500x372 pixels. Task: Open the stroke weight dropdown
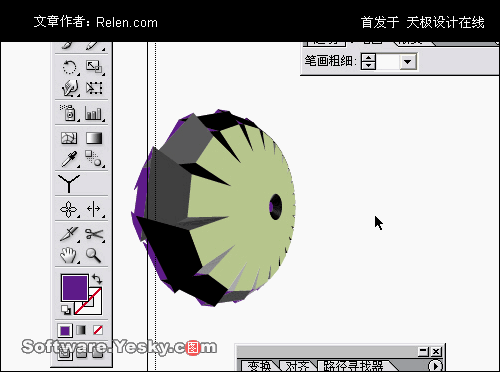pos(408,61)
